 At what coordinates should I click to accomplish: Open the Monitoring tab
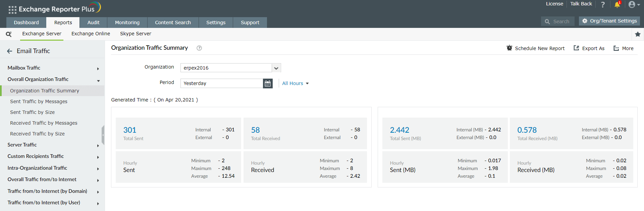tap(127, 23)
